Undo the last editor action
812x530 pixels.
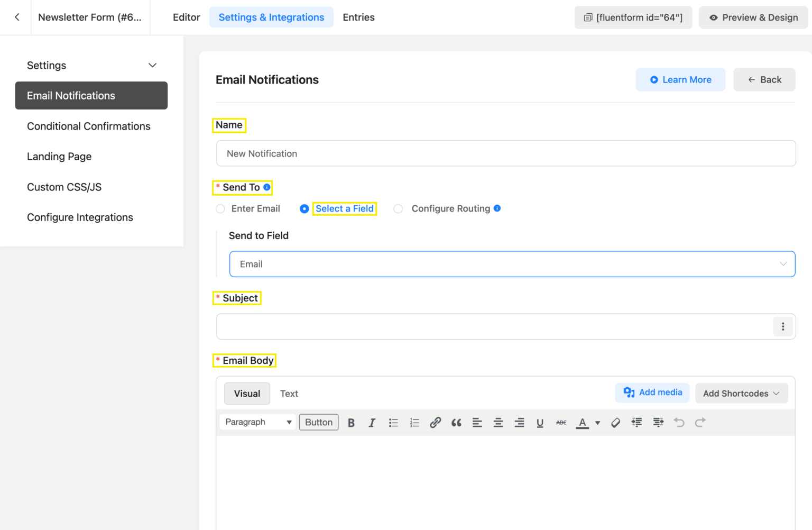pyautogui.click(x=679, y=422)
